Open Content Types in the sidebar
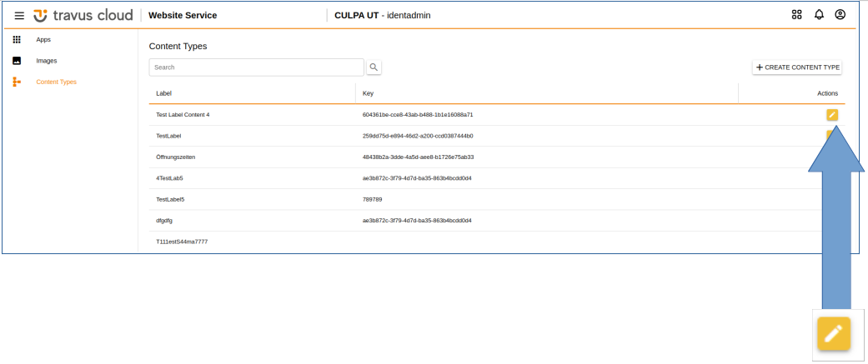This screenshot has width=868, height=364. [56, 82]
